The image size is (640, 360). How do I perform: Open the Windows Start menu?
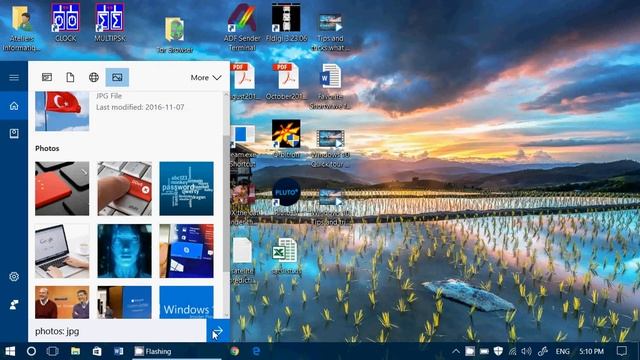(x=10, y=351)
